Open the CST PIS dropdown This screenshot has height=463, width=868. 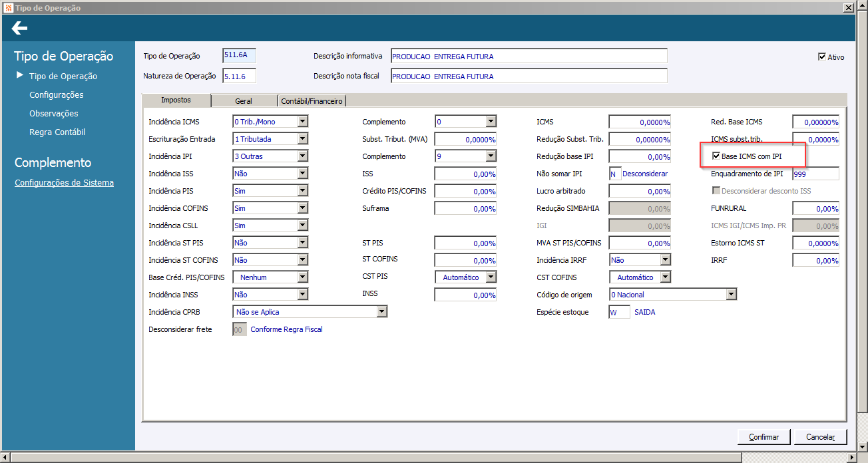491,277
